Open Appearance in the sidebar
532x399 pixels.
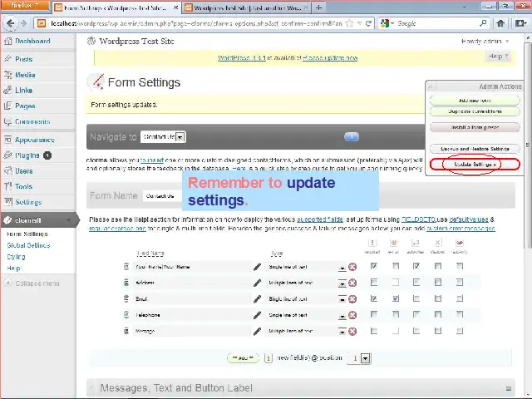(x=34, y=140)
